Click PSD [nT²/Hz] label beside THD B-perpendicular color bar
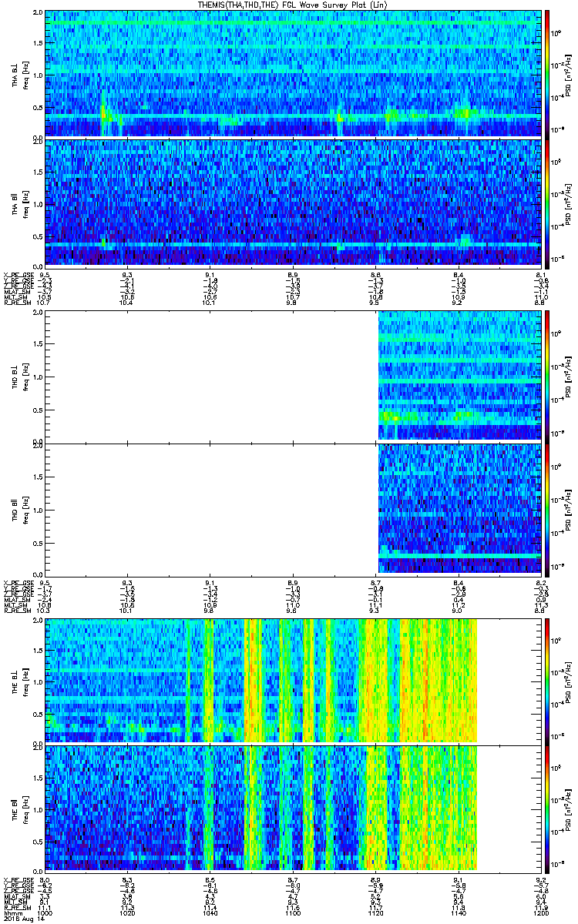 coord(569,377)
